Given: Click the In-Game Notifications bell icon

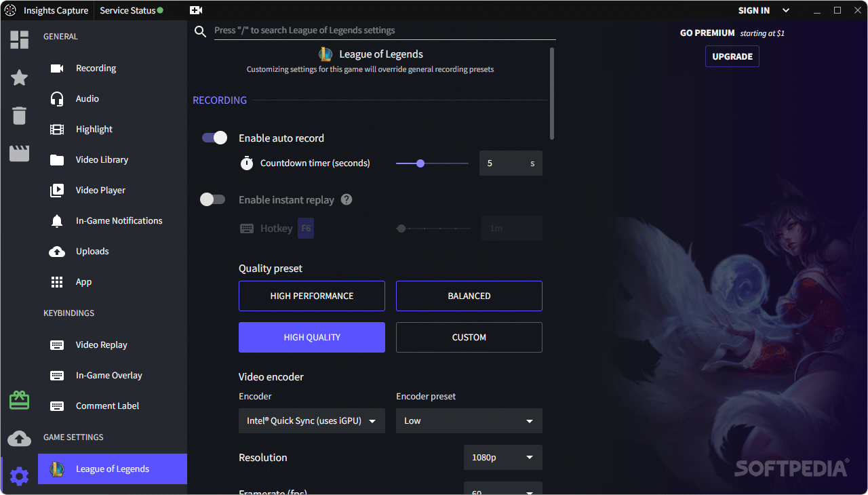Looking at the screenshot, I should point(57,221).
